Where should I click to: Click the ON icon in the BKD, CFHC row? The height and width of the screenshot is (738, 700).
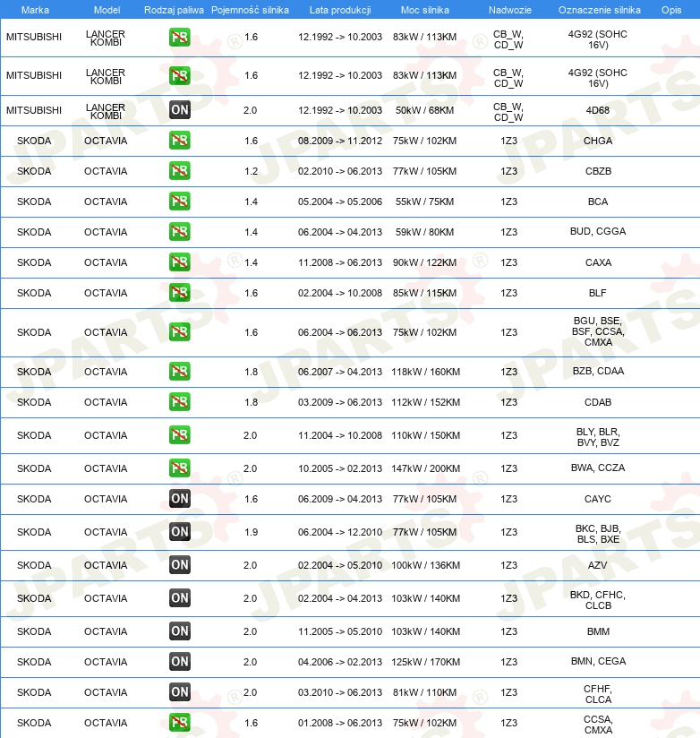tap(180, 598)
